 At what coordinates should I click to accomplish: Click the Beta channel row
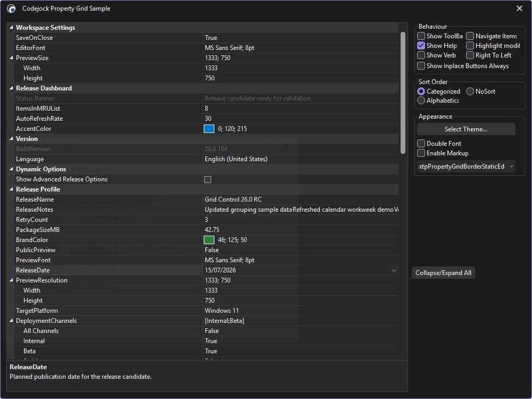(x=206, y=351)
